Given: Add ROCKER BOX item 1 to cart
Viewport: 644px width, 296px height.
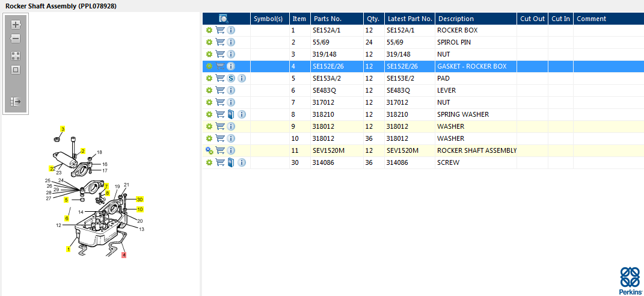Looking at the screenshot, I should point(220,30).
